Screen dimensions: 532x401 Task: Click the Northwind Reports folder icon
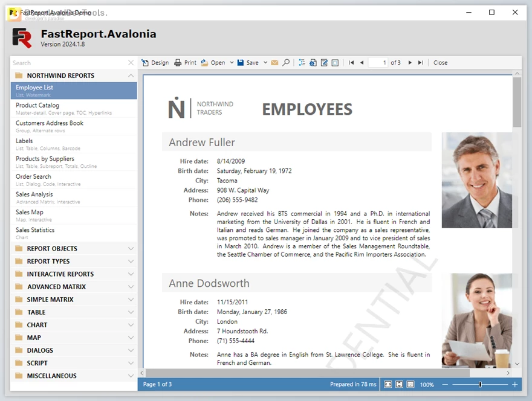19,75
